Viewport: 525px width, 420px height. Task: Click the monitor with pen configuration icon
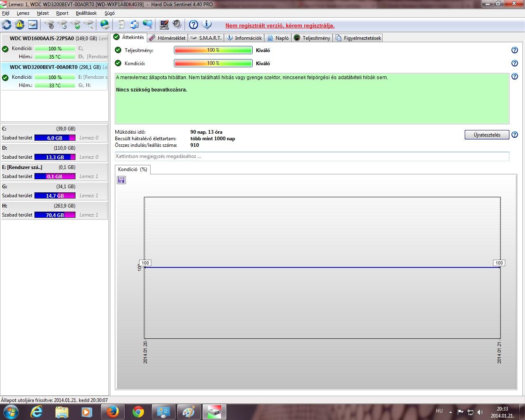coord(164,25)
